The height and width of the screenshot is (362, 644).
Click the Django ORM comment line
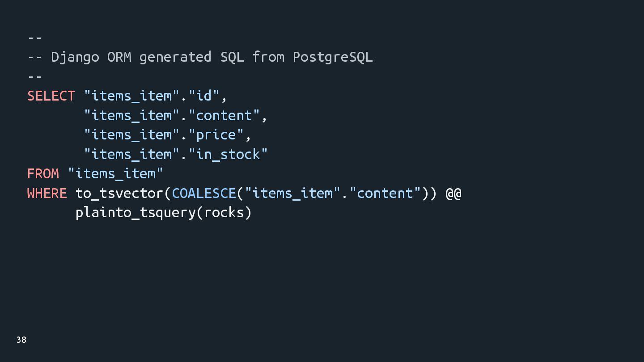pyautogui.click(x=200, y=57)
